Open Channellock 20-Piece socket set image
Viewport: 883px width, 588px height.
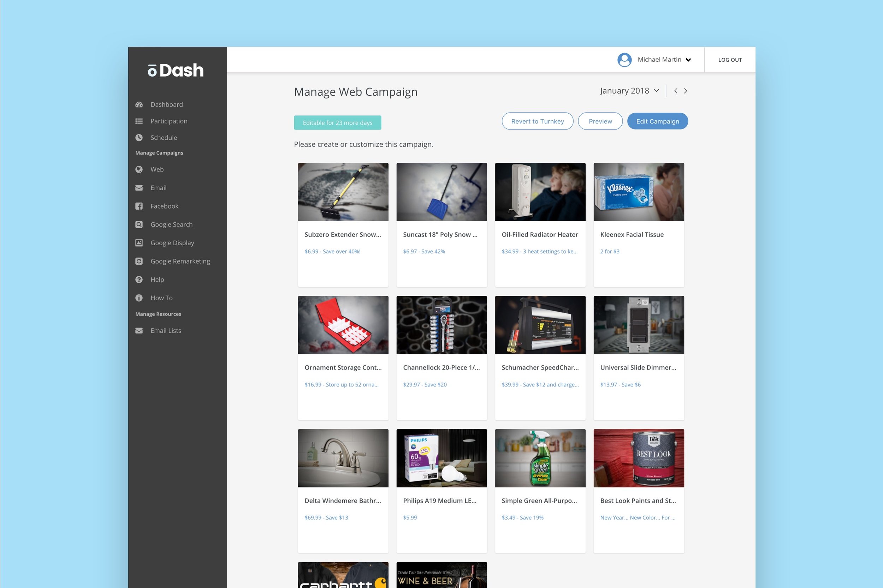(x=442, y=325)
